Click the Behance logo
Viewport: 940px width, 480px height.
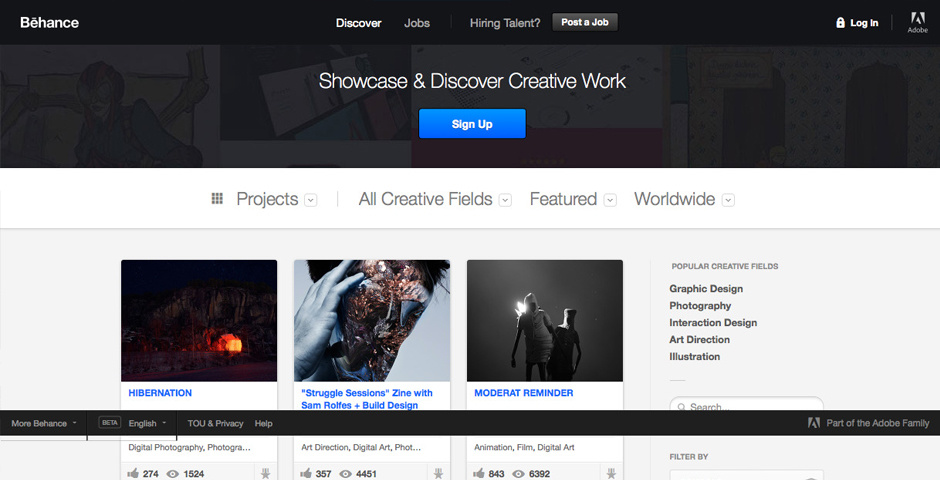click(x=49, y=23)
